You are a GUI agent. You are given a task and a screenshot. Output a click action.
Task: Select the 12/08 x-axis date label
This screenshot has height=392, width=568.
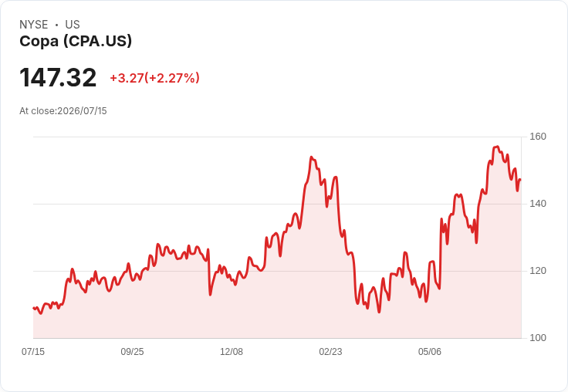pos(232,351)
